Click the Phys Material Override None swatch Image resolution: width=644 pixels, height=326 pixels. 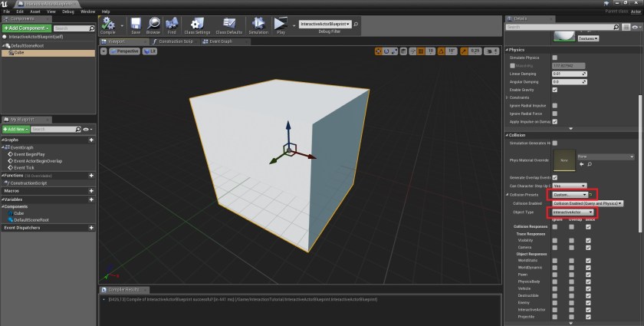[x=563, y=160]
